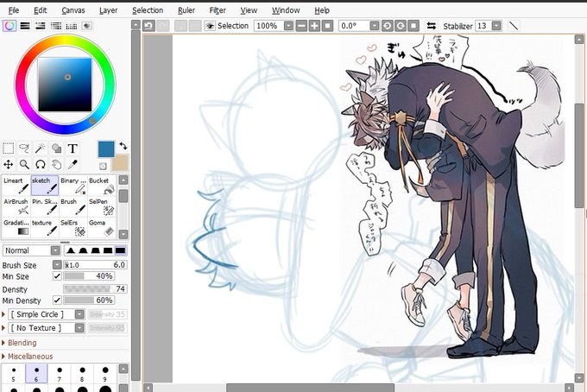Select the hand pan tool
This screenshot has width=587, height=392.
(56, 164)
